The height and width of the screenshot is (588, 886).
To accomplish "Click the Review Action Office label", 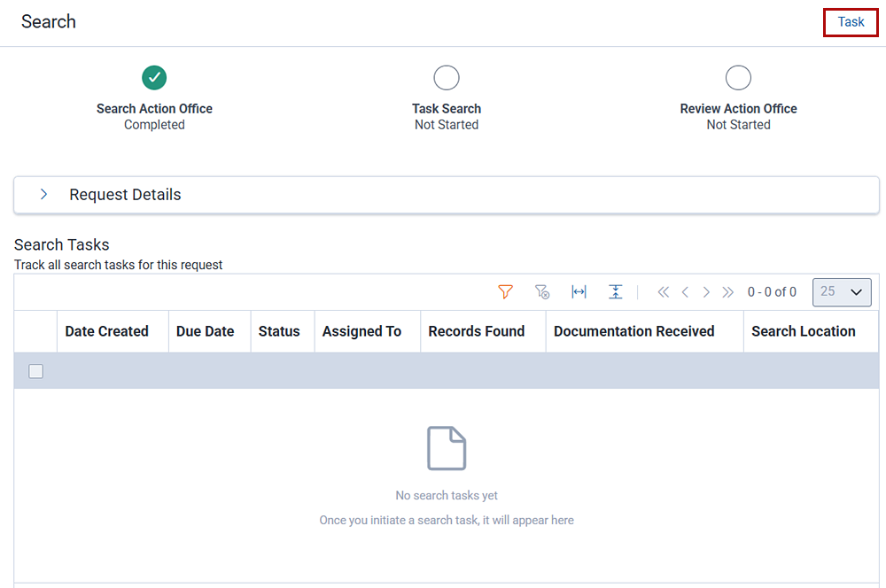I will coord(738,109).
